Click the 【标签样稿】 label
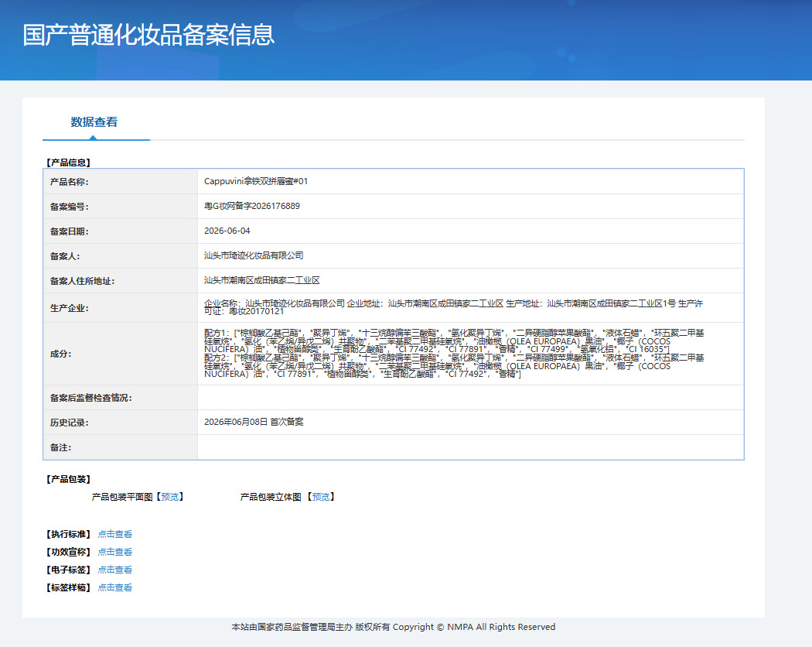The width and height of the screenshot is (812, 647). point(68,588)
